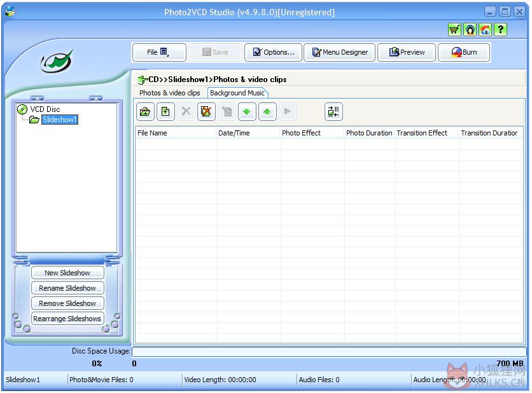Click the Burn button

[x=464, y=52]
